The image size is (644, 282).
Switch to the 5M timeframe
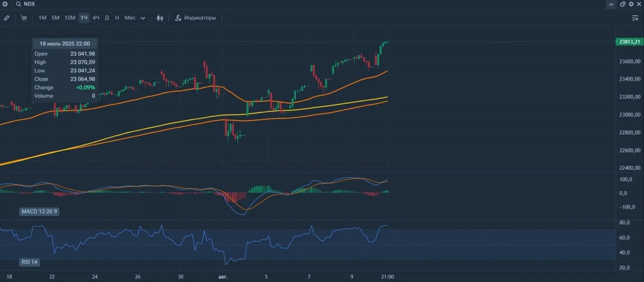click(55, 18)
